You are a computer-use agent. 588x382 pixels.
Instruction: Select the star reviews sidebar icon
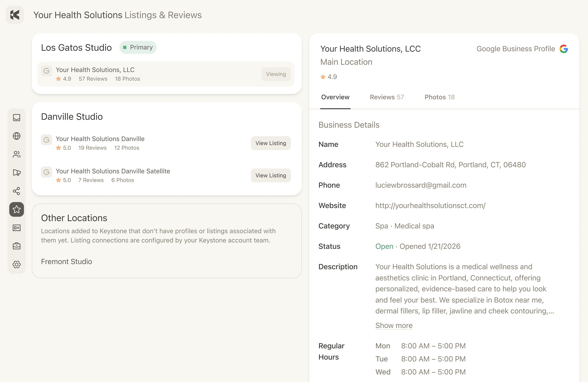coord(16,209)
